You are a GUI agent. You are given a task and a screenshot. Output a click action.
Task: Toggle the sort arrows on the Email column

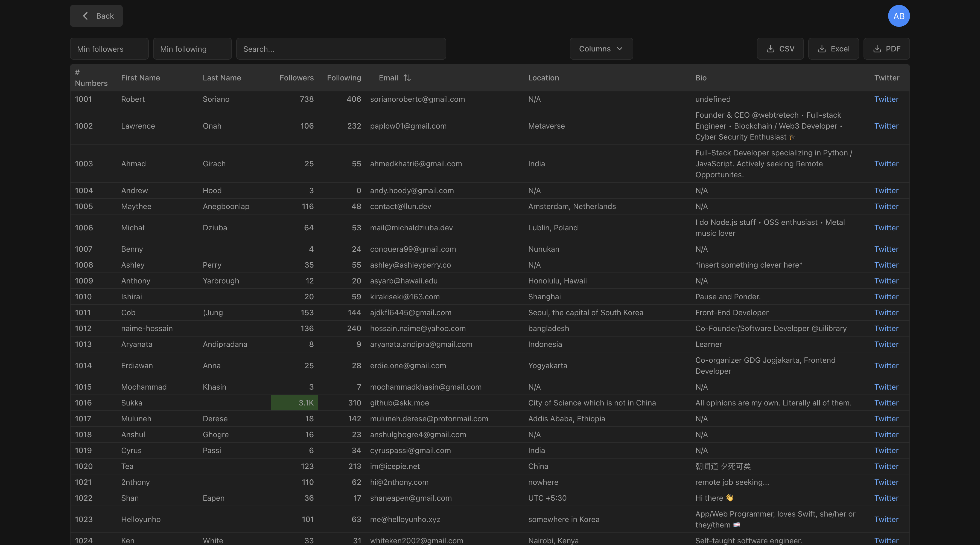407,78
